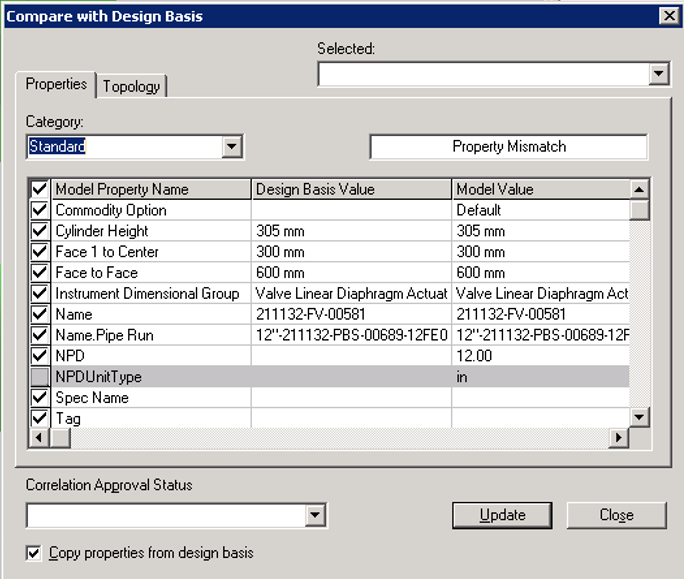Close the Compare with Design Basis dialog
Screen dimensions: 686x579
click(x=668, y=15)
